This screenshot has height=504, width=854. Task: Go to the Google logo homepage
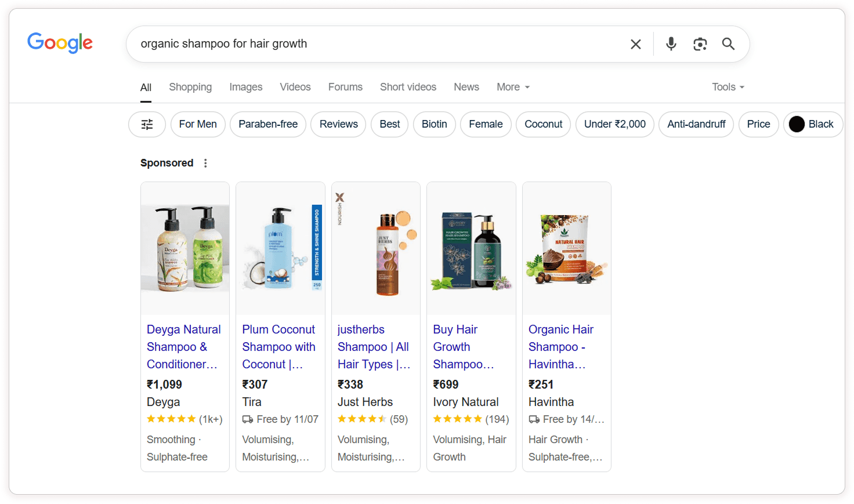point(60,43)
